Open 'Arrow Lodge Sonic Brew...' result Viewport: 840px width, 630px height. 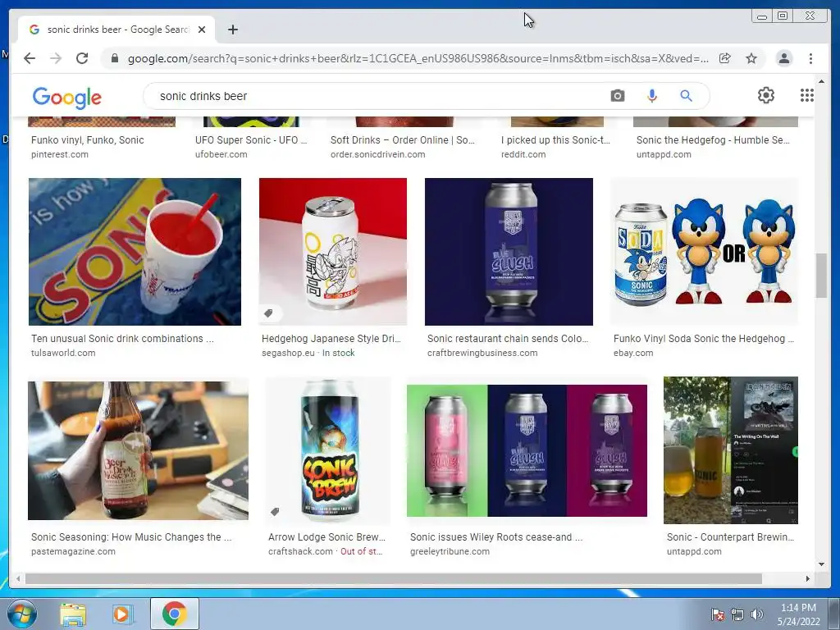326,536
